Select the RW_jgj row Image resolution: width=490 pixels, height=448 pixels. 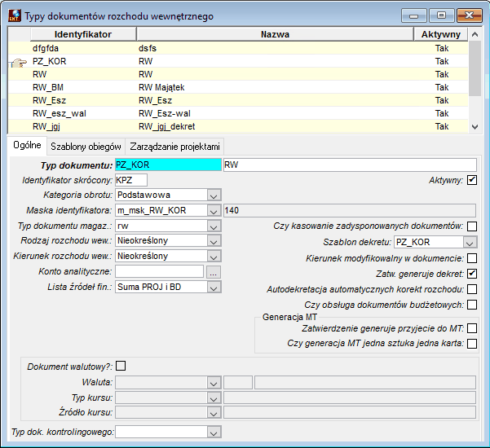238,126
